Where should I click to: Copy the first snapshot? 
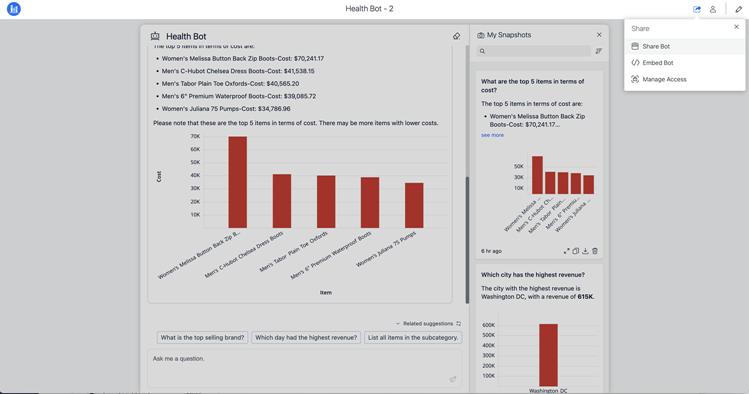(576, 251)
